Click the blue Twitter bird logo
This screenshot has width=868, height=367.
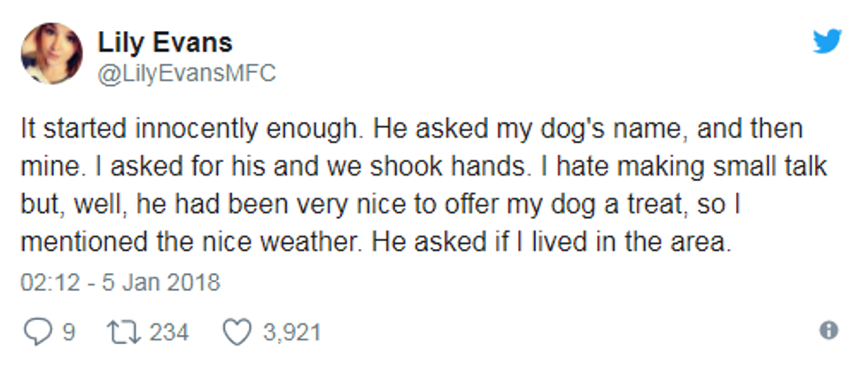[x=827, y=41]
